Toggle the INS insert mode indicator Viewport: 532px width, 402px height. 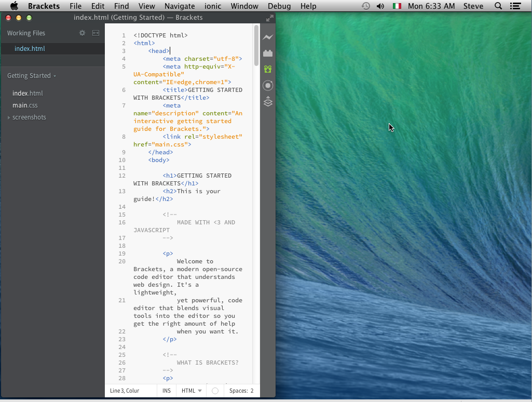click(x=167, y=391)
